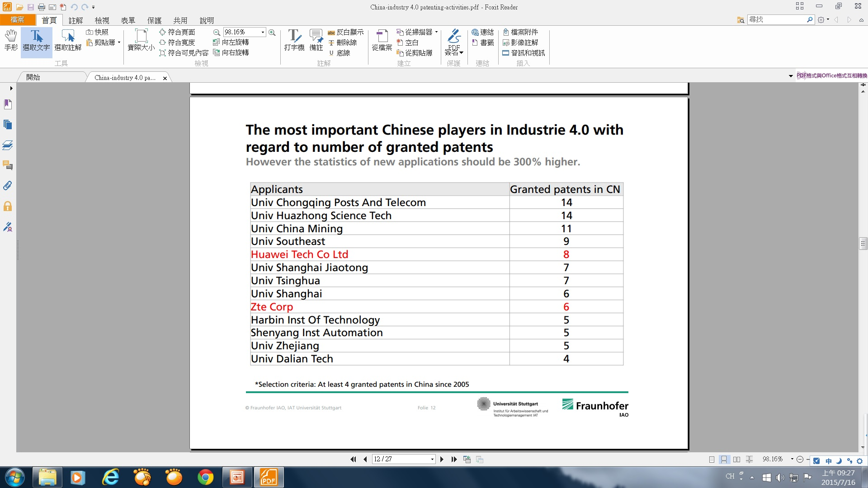
Task: Switch to the View (檢視) ribbon tab
Action: click(102, 20)
